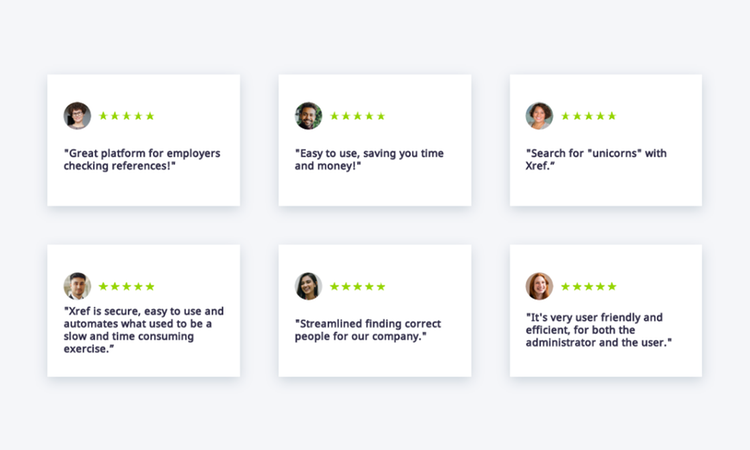Click the 'Search for "unicorns" with Xref' quote
This screenshot has width=750, height=450.
(x=596, y=159)
